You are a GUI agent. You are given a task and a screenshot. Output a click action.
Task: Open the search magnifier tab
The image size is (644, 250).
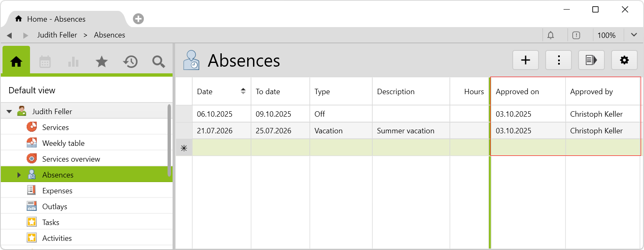tap(158, 62)
